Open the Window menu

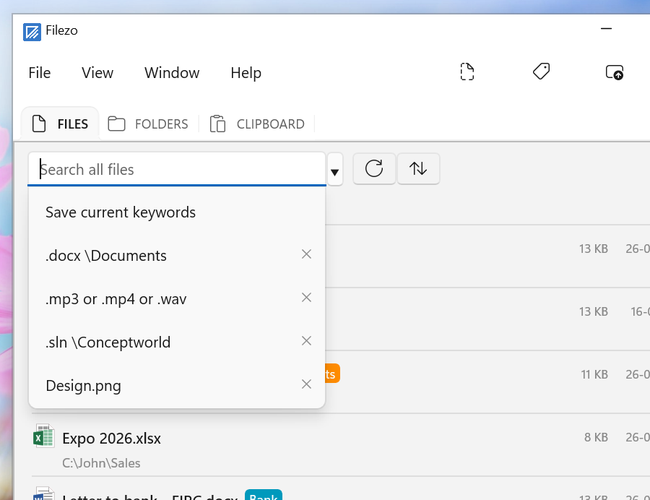pos(172,73)
